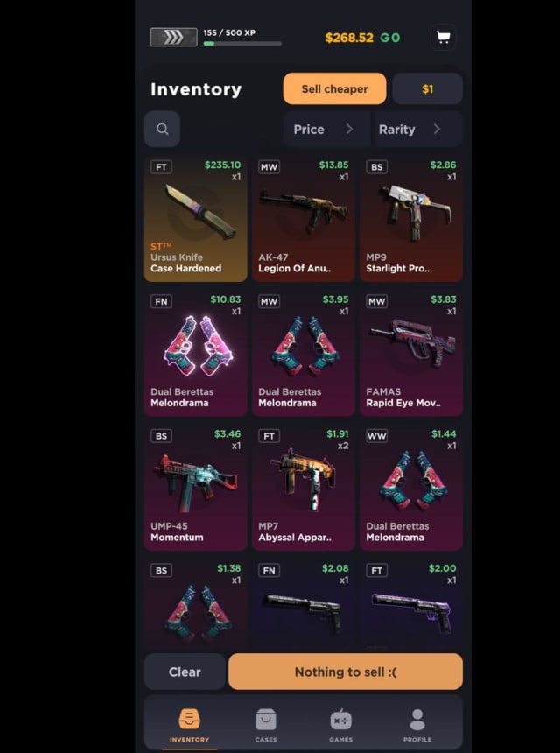Open the shopping cart icon
The width and height of the screenshot is (560, 753).
point(443,37)
